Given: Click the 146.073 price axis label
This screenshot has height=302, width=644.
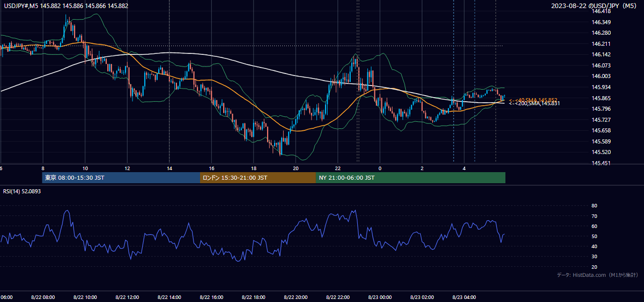Looking at the screenshot, I should [601, 65].
